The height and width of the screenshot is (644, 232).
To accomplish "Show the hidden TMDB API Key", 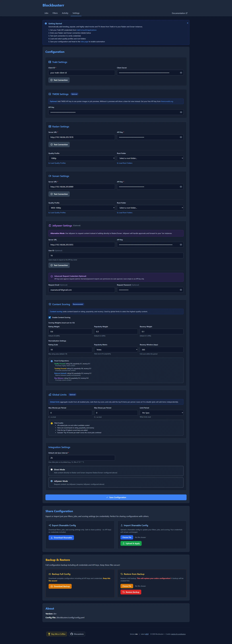I will click(x=181, y=112).
